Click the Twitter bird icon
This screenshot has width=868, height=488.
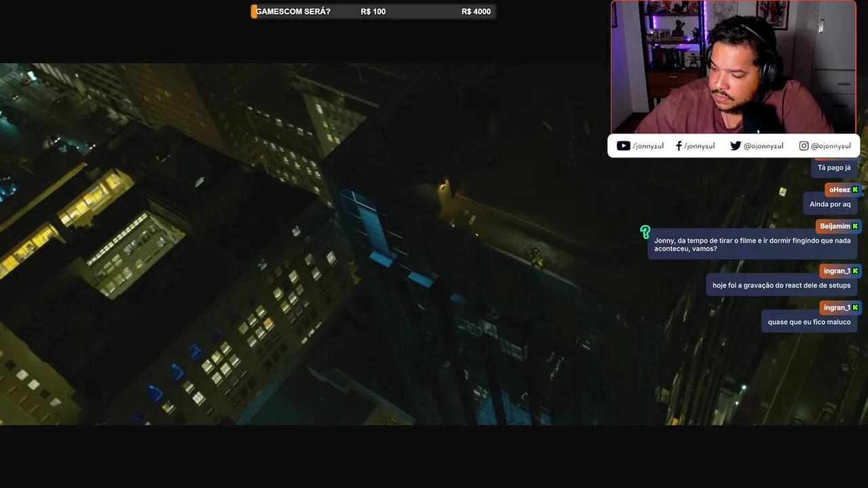click(735, 146)
